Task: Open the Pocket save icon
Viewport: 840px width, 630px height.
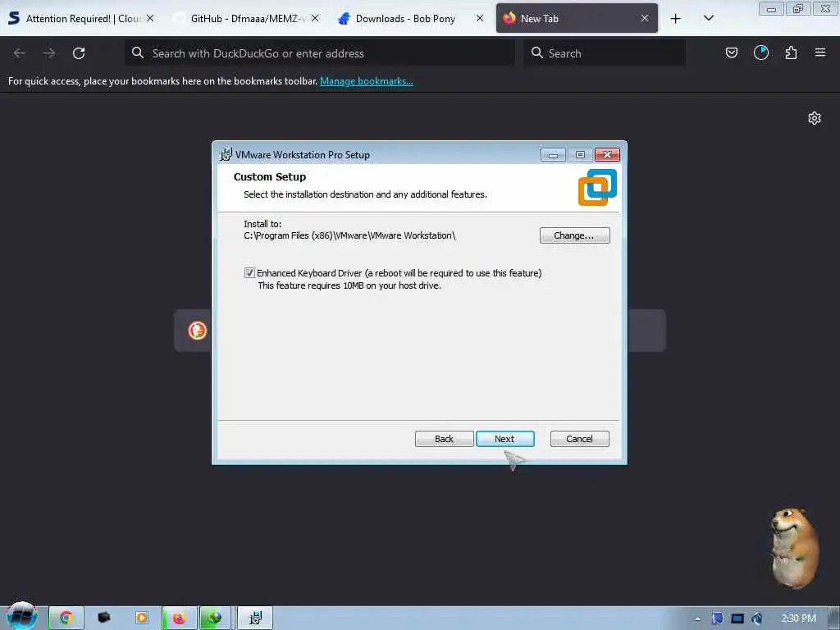Action: pyautogui.click(x=731, y=52)
